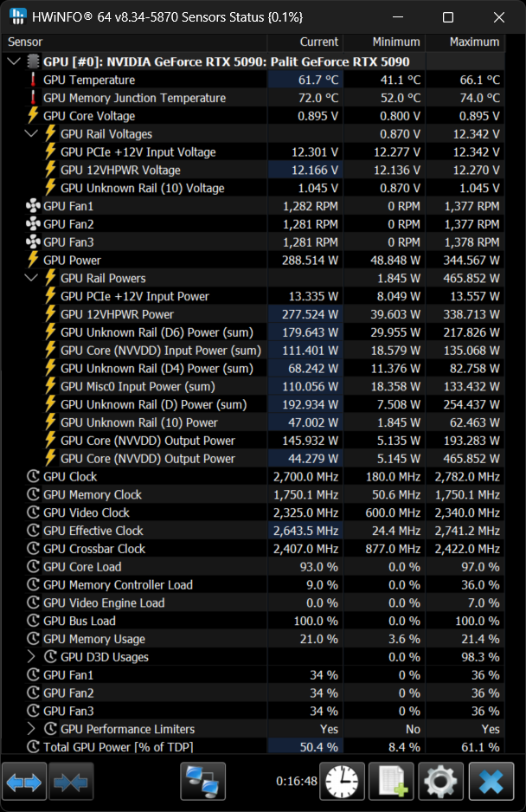
Task: Open sensor settings gear button
Action: click(x=440, y=782)
